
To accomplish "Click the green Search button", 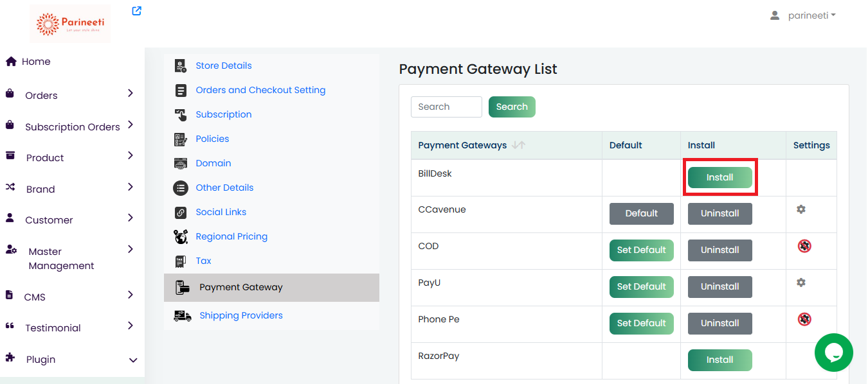I will click(511, 107).
